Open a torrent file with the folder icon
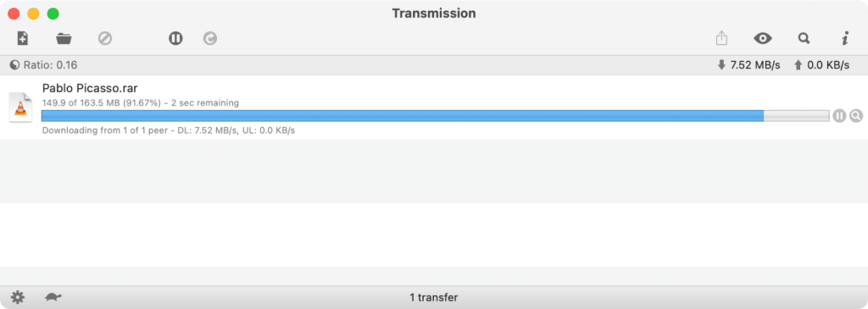Image resolution: width=868 pixels, height=309 pixels. pos(64,38)
